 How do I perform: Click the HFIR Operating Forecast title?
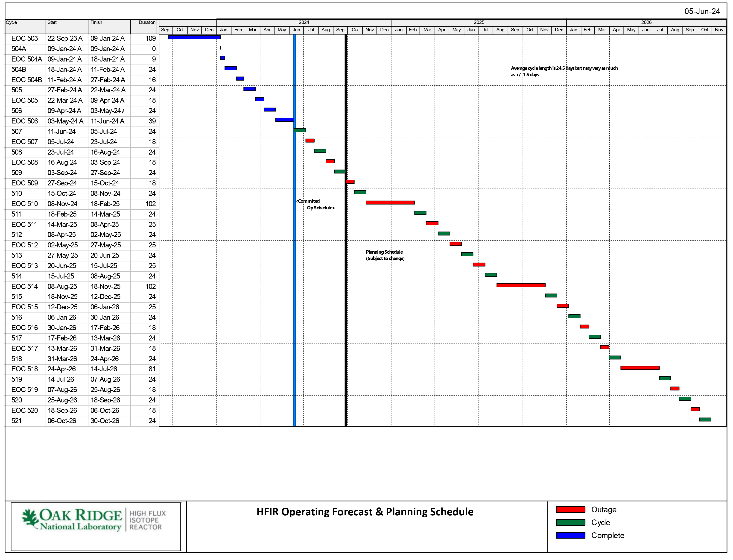click(x=365, y=512)
